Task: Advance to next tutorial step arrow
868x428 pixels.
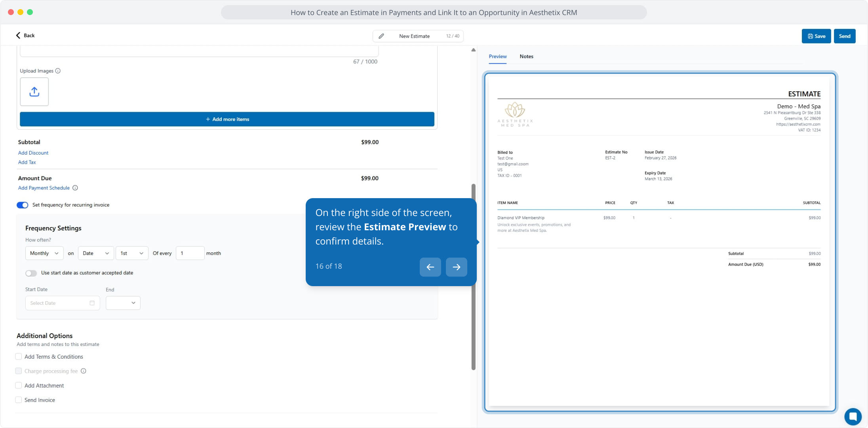Action: (456, 267)
